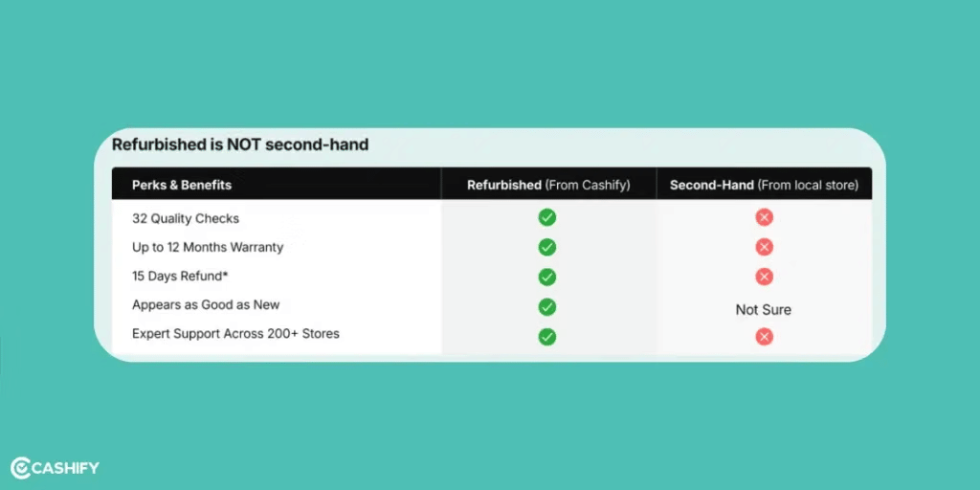The image size is (980, 490).
Task: Click the 'Up to 12 Months Warranty' label
Action: pos(208,247)
